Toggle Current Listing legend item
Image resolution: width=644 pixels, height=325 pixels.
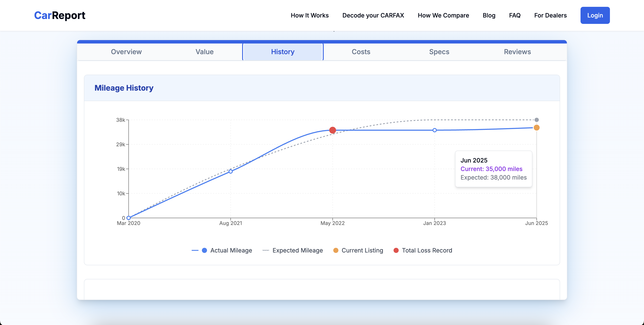click(x=358, y=250)
